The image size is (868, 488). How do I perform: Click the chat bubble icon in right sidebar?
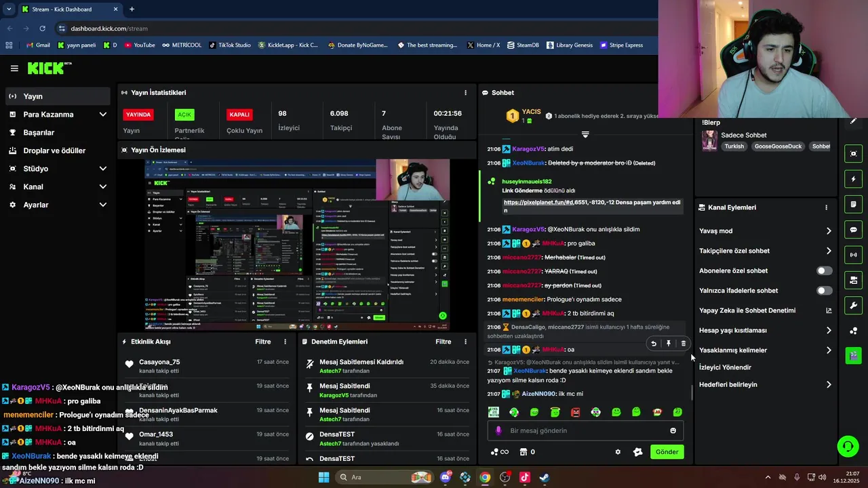point(853,230)
